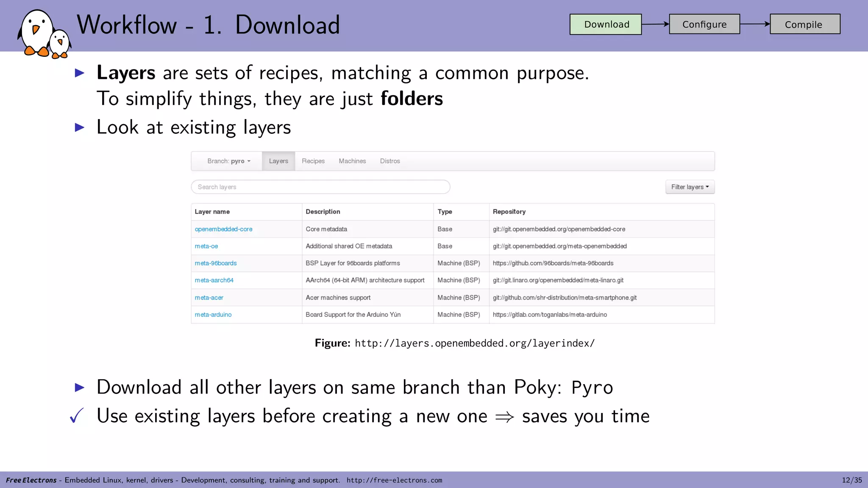Click the Compile workflow step box
The width and height of the screenshot is (868, 488).
[x=805, y=24]
